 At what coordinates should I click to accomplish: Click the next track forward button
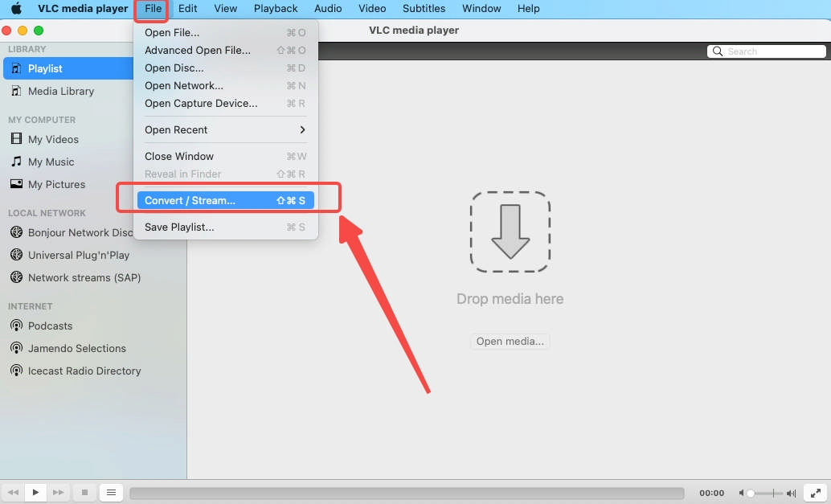(59, 492)
